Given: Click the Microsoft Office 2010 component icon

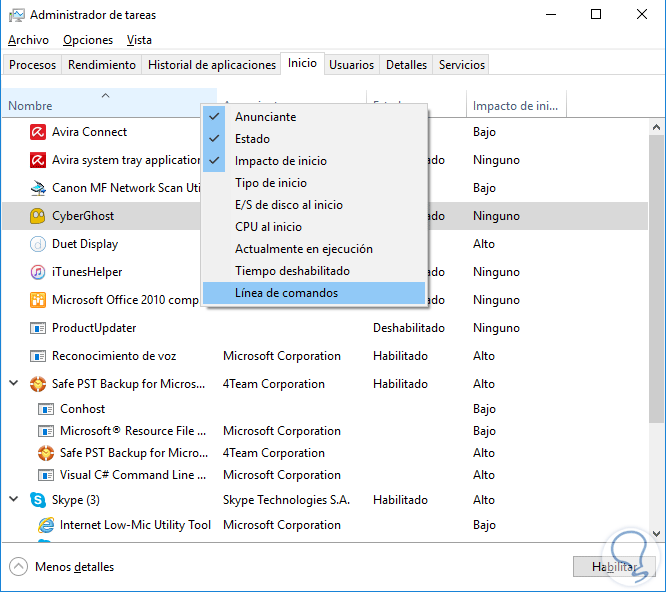Looking at the screenshot, I should click(x=38, y=300).
